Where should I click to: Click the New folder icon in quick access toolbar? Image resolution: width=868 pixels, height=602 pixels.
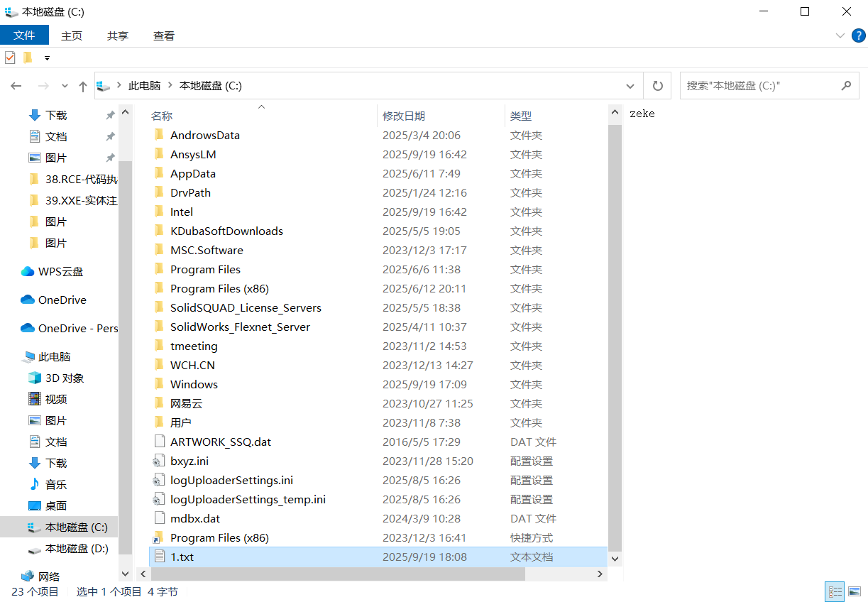tap(28, 58)
